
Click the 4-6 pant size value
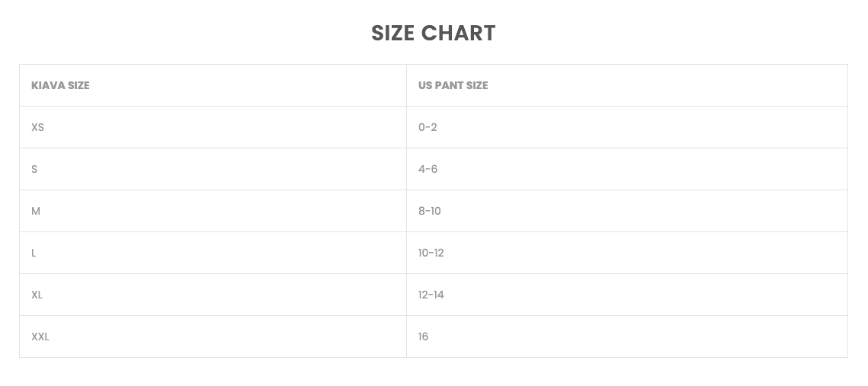(428, 169)
